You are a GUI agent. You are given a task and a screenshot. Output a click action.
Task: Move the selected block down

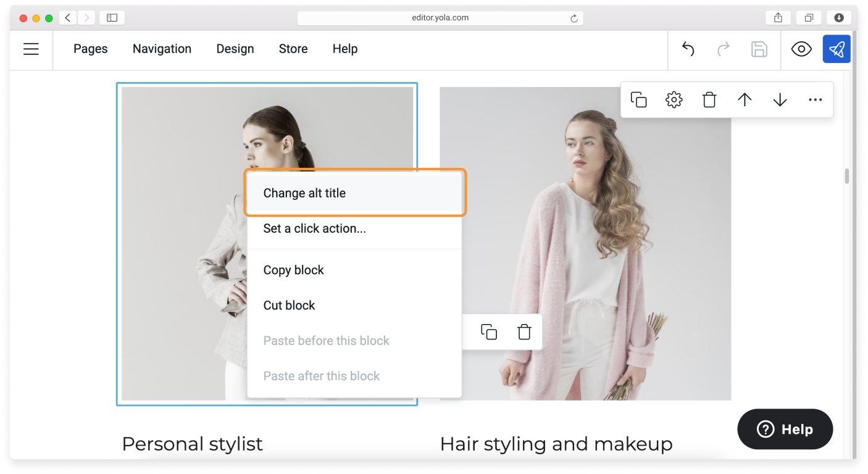tap(779, 99)
